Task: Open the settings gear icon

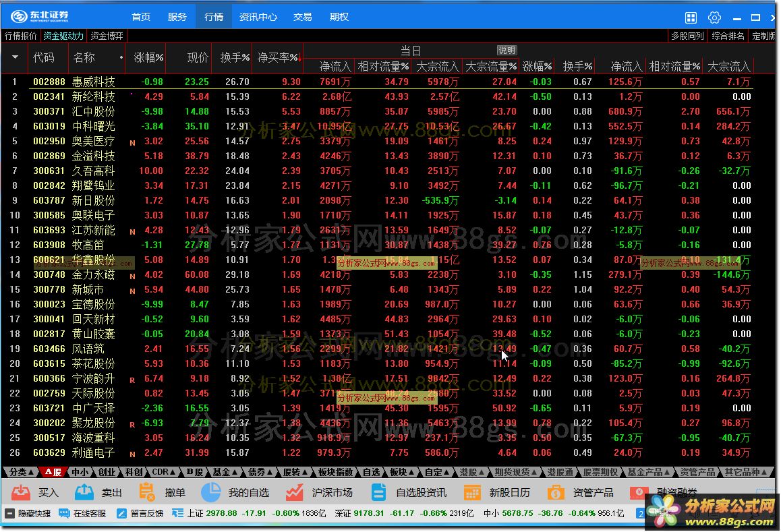Action: (714, 18)
